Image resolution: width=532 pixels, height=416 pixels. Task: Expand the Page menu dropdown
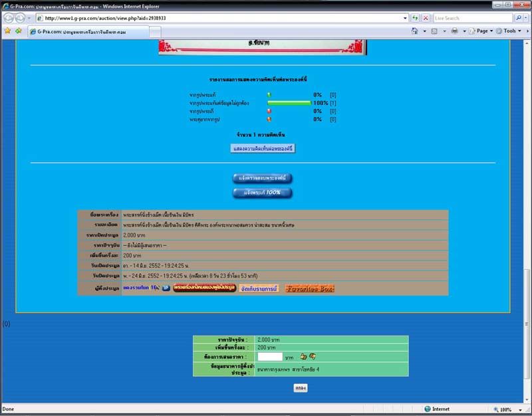[x=482, y=31]
